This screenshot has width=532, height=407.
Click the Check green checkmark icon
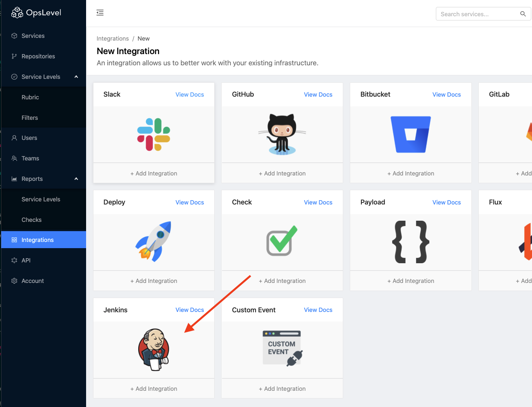(x=282, y=240)
